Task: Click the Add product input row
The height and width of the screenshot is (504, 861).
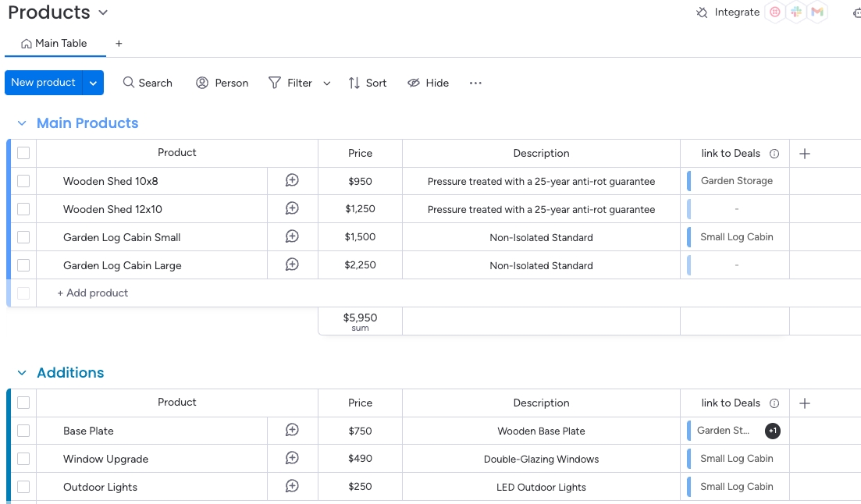Action: coord(93,293)
